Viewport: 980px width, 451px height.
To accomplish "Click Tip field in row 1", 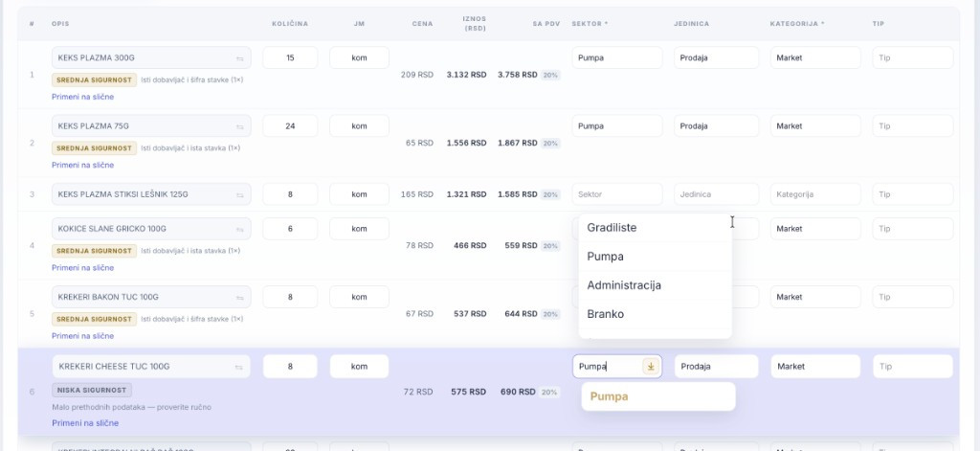I will (912, 57).
